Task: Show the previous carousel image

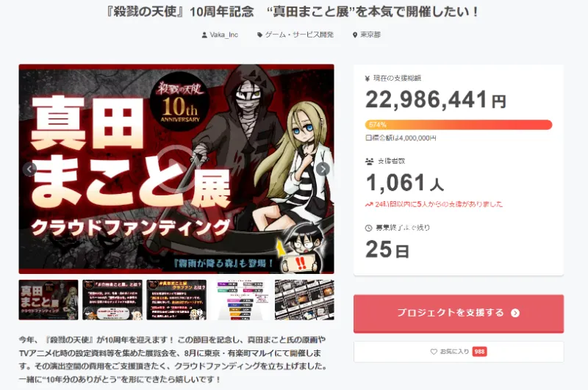Action: pos(29,169)
